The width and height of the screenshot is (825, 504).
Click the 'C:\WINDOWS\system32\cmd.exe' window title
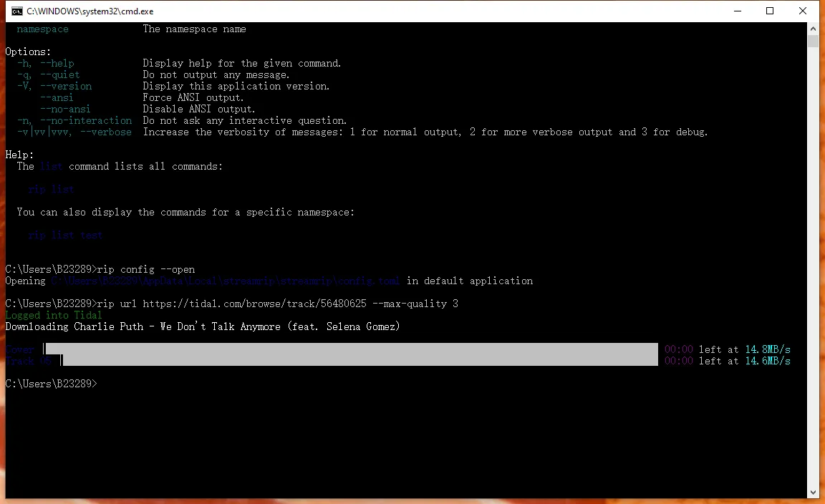[90, 11]
